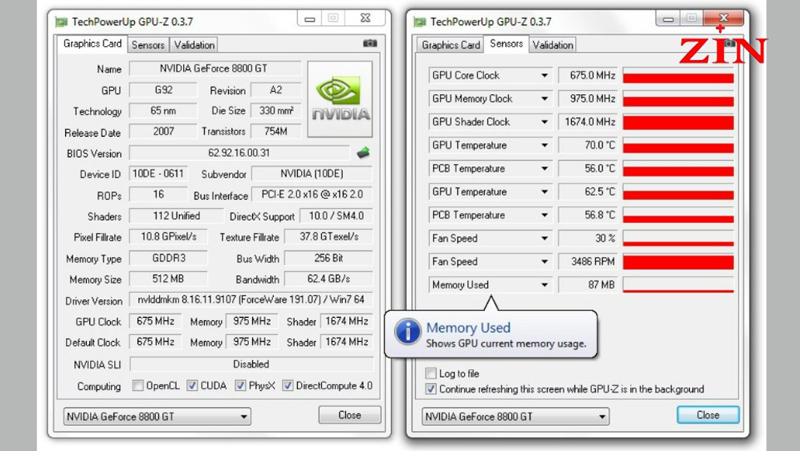Expand the Memory Used sensor dropdown

click(x=544, y=285)
